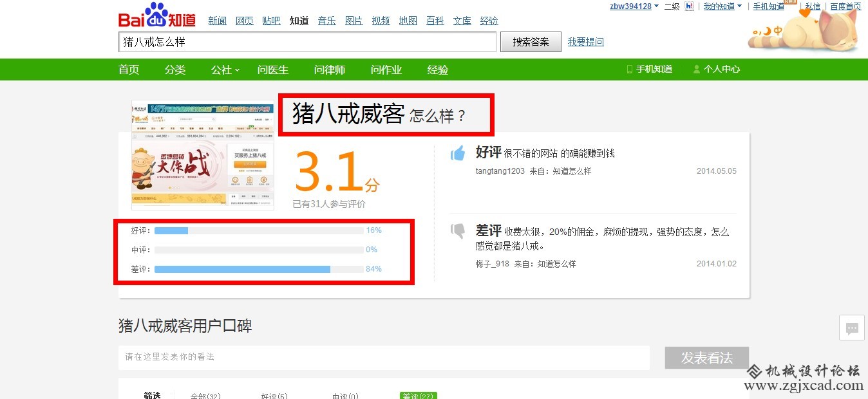Click 知道怎么样 source link under 梅子_918 review
This screenshot has height=399, width=868.
(x=556, y=264)
